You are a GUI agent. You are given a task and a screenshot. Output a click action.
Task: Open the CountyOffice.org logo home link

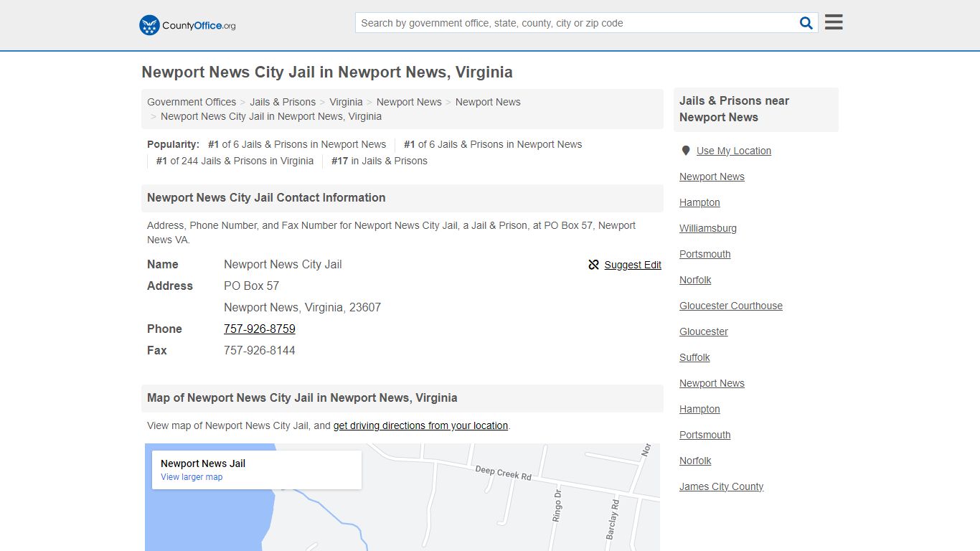tap(187, 25)
